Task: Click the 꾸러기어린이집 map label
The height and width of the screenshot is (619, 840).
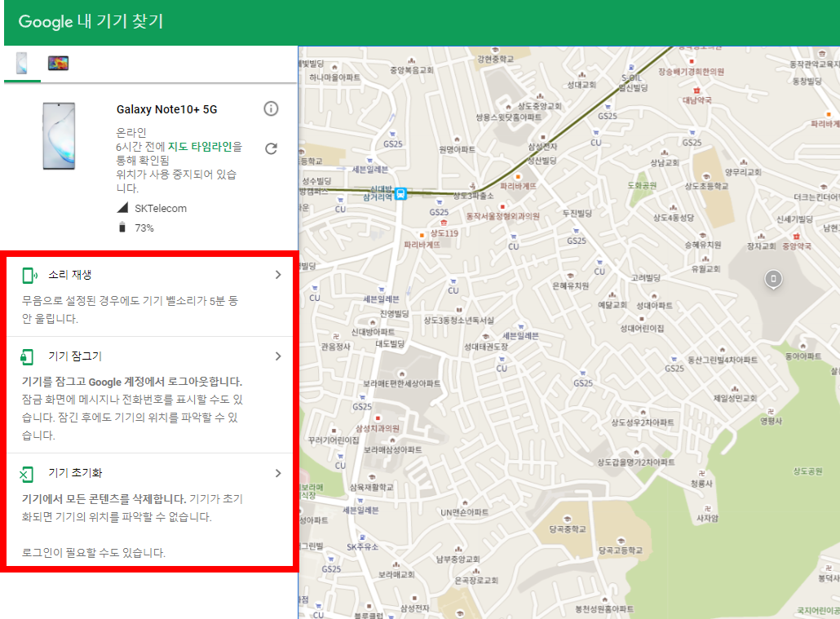Action: pyautogui.click(x=334, y=440)
